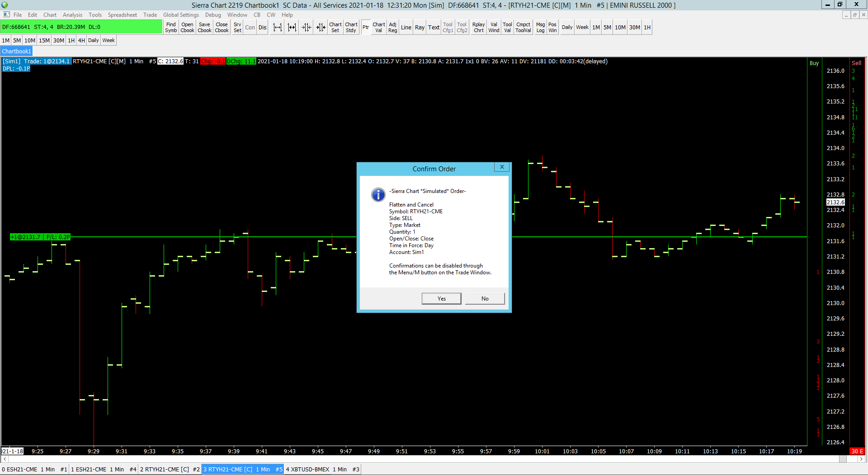Click the expand bar spacing icon
This screenshot has height=475, width=868.
(x=278, y=27)
